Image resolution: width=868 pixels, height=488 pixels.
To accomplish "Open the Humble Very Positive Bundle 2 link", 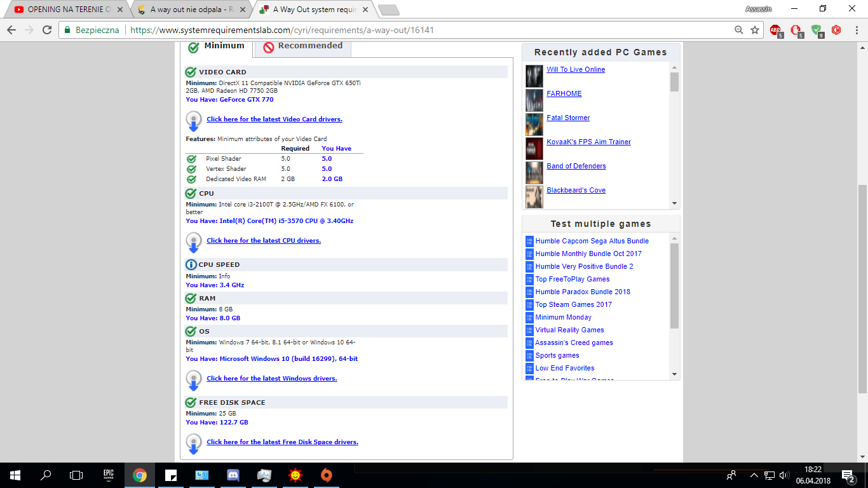I will point(584,267).
